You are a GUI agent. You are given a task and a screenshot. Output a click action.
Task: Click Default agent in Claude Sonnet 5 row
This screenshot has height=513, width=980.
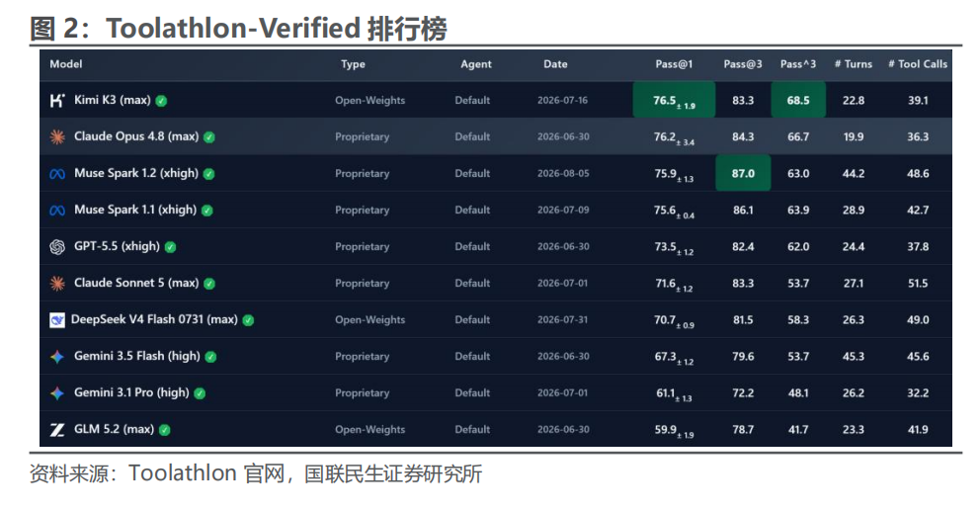pos(472,283)
